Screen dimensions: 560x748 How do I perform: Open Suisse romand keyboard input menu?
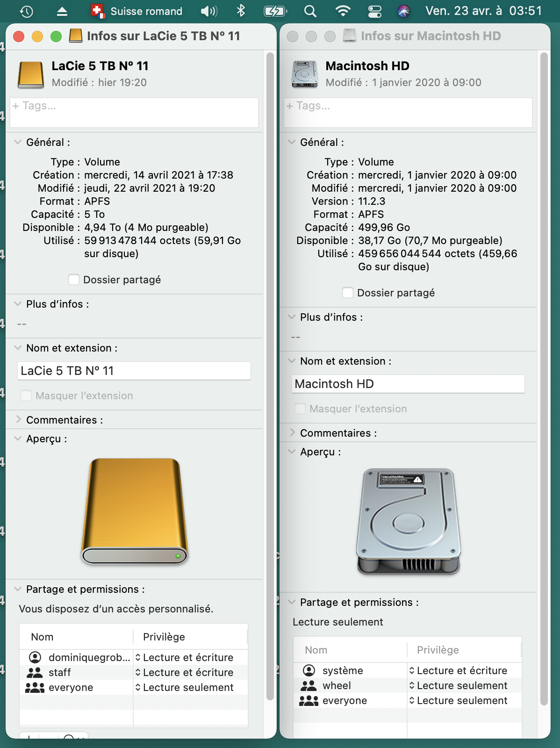click(x=136, y=11)
